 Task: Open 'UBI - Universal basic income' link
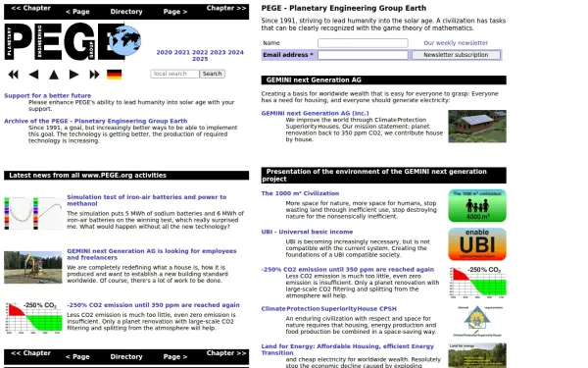pyautogui.click(x=307, y=232)
